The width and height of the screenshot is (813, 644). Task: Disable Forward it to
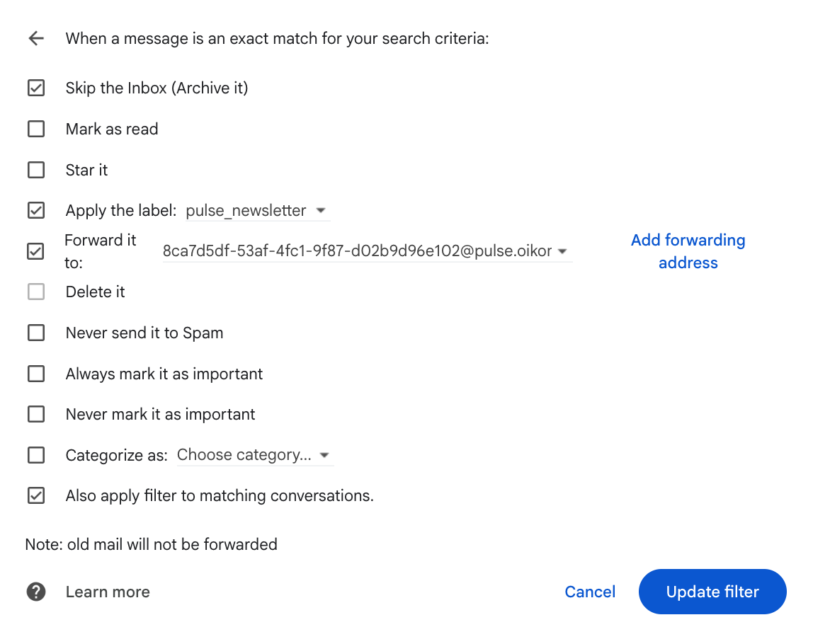pyautogui.click(x=35, y=251)
